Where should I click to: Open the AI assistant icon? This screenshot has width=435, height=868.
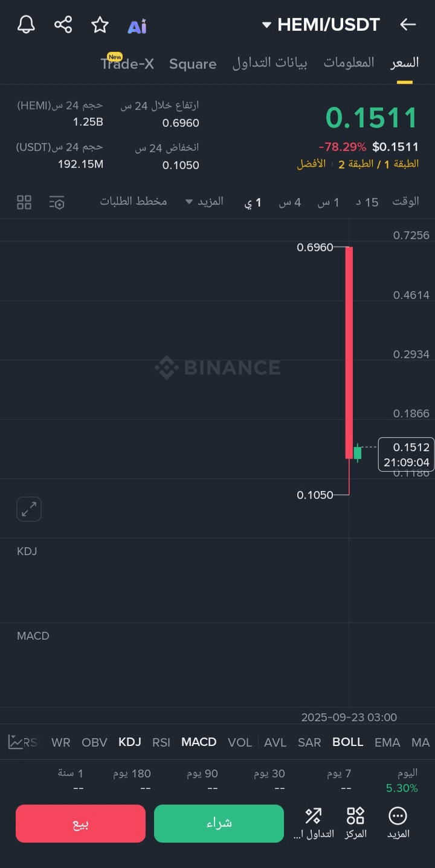pos(137,26)
